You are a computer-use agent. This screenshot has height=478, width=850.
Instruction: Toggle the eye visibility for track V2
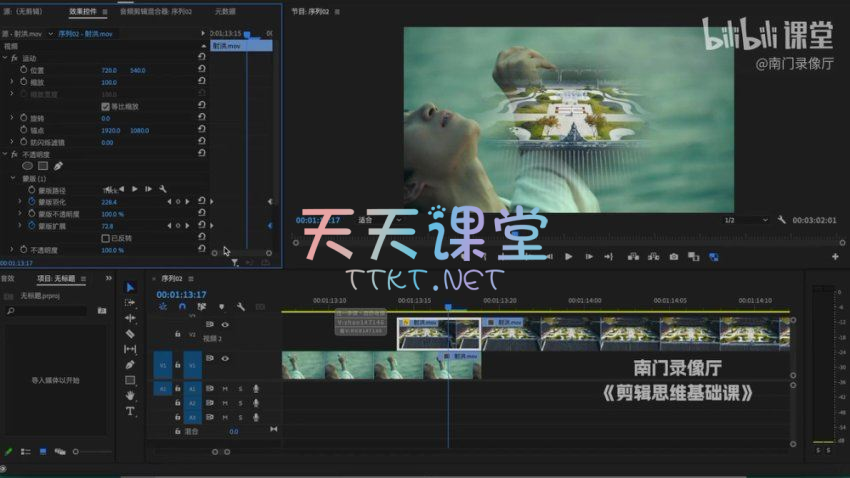225,325
